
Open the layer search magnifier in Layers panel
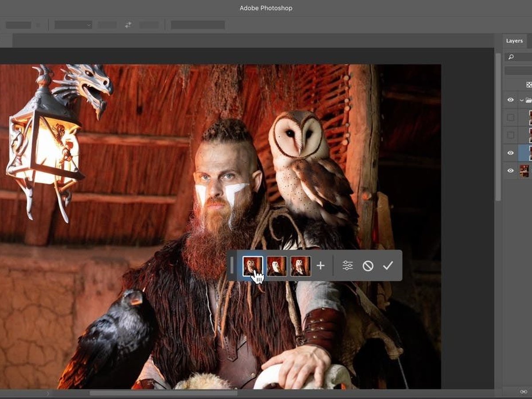click(511, 57)
